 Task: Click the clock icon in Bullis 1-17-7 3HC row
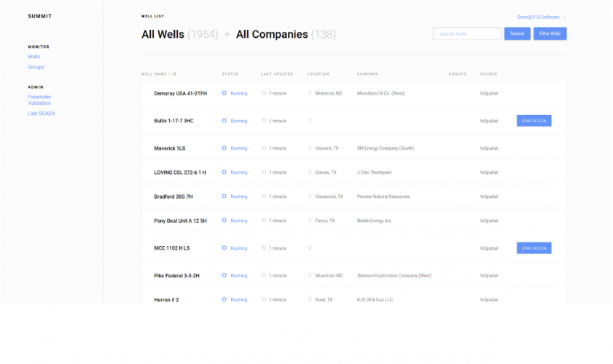coord(264,121)
